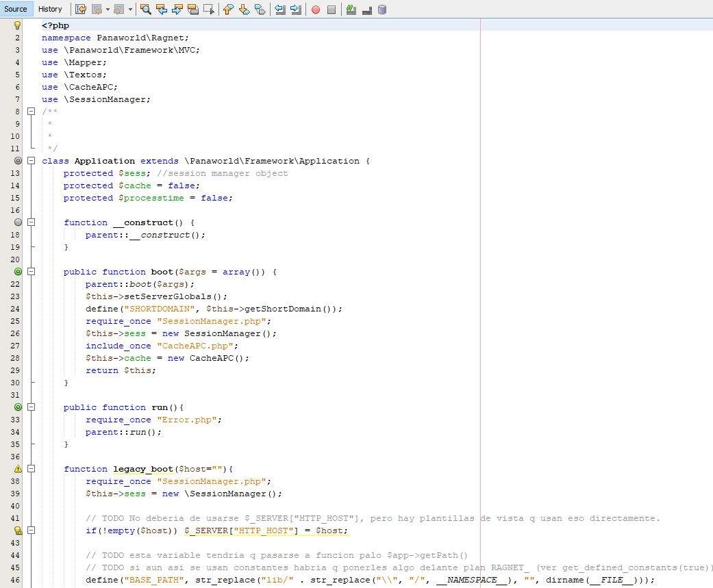Collapse the boot function fold
This screenshot has height=588, width=713.
click(x=31, y=271)
